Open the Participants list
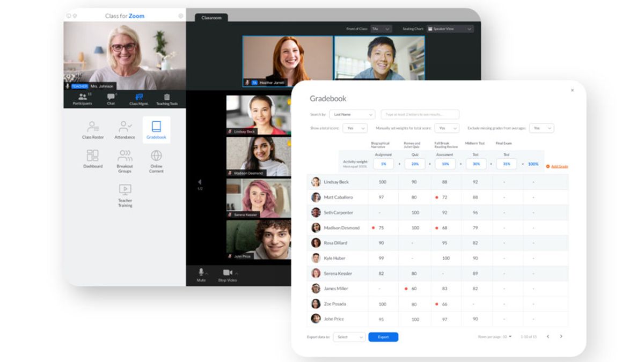644x362 pixels. 82,99
